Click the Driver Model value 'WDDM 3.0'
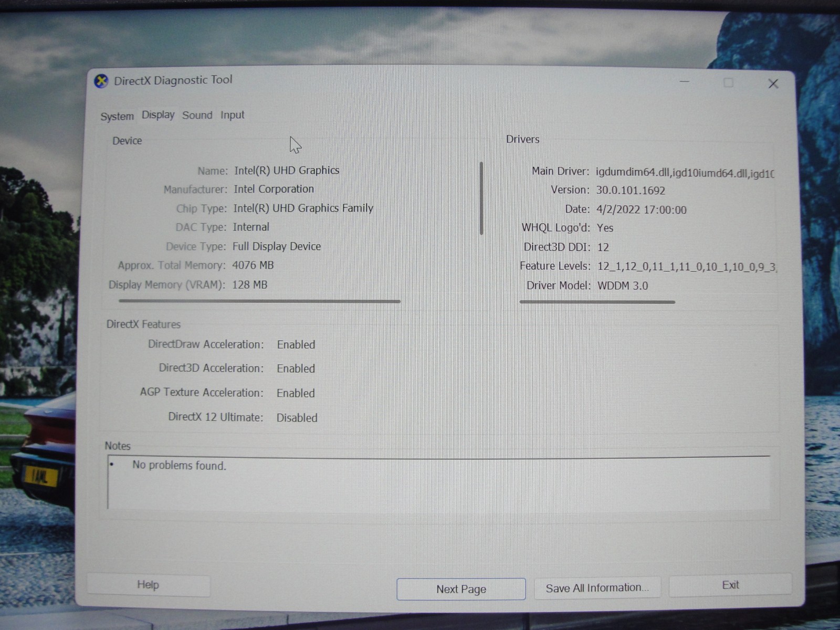Image resolution: width=840 pixels, height=630 pixels. [623, 286]
